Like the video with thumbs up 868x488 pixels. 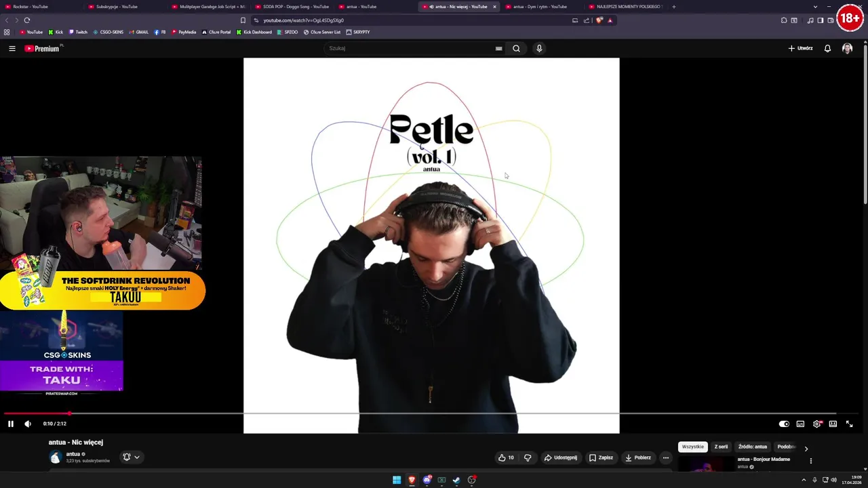pos(506,457)
